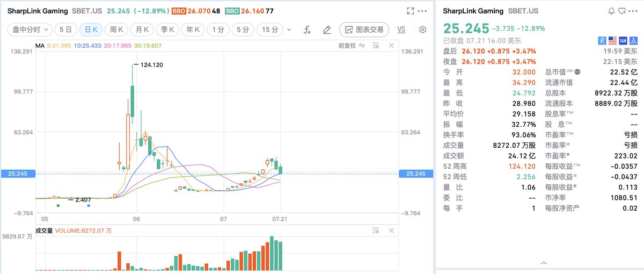This screenshot has width=644, height=274.
Task: Expand chart to fullscreen
Action: [411, 11]
